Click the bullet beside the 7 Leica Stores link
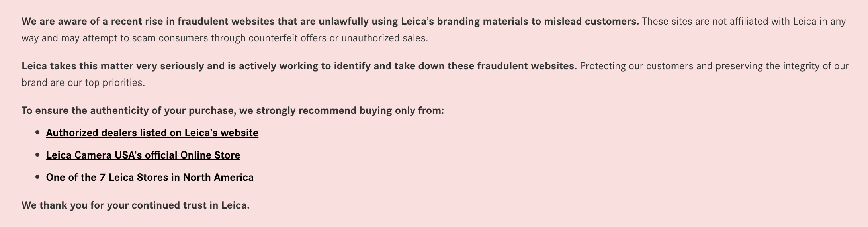The image size is (868, 227). click(38, 177)
